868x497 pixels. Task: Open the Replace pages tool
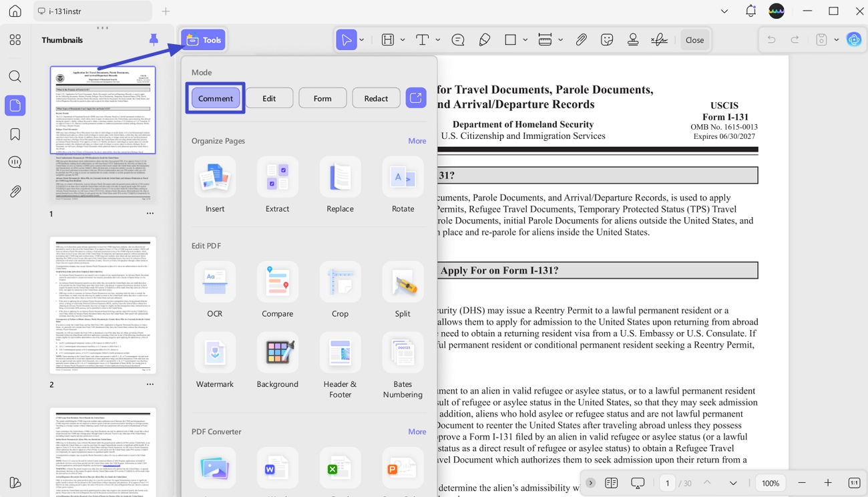pos(340,185)
